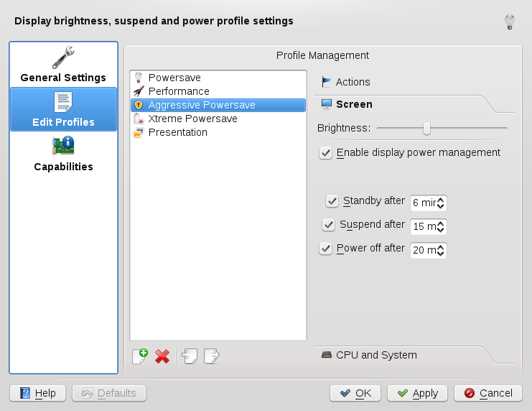Viewport: 532px width, 411px height.
Task: Select the Presentation profile in the list
Action: coord(177,132)
